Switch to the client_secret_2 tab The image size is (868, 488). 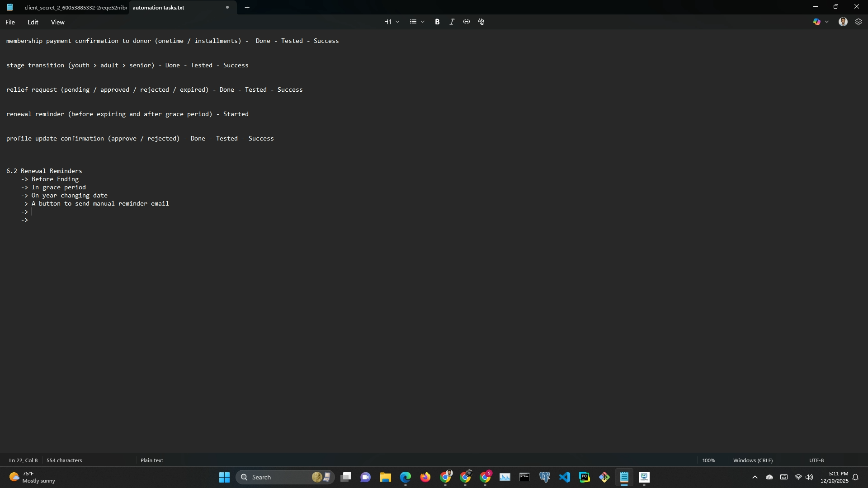(x=75, y=8)
